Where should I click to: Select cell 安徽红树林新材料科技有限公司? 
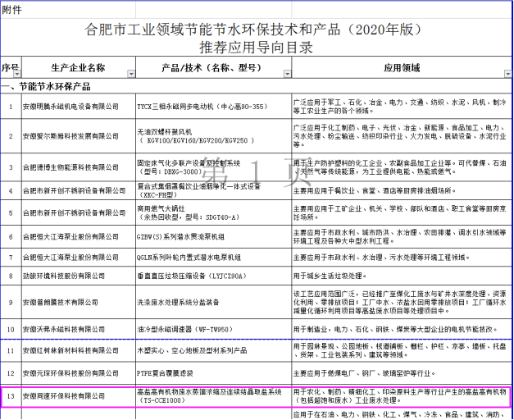point(79,351)
